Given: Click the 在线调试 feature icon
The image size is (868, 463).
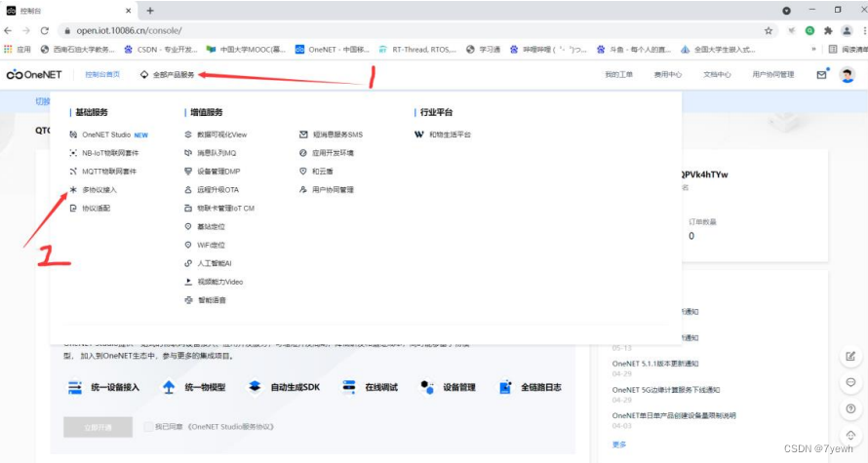Looking at the screenshot, I should (x=349, y=387).
